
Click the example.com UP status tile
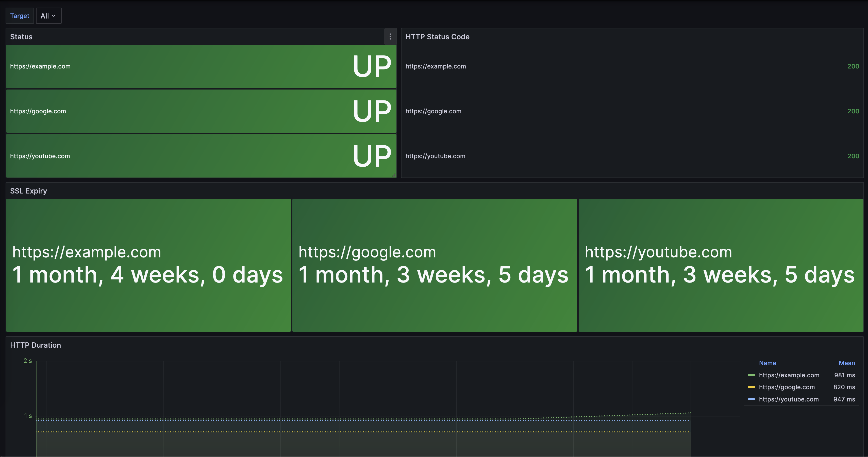point(201,66)
